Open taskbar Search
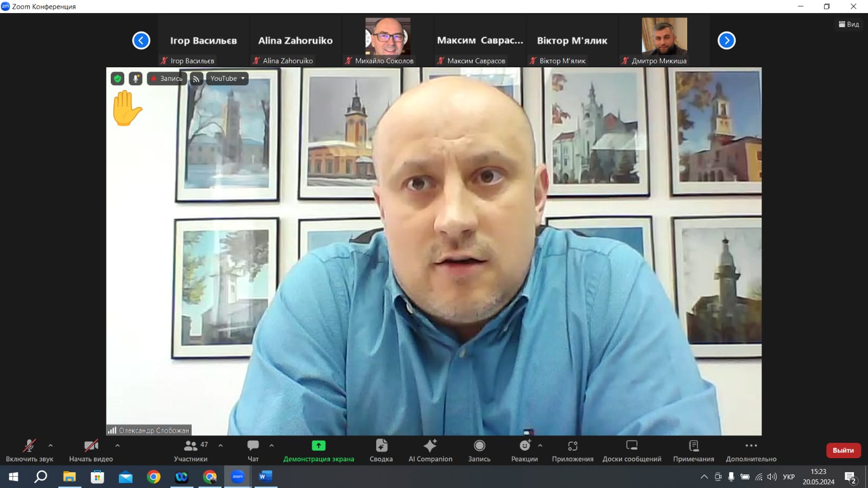The height and width of the screenshot is (488, 868). click(x=41, y=477)
